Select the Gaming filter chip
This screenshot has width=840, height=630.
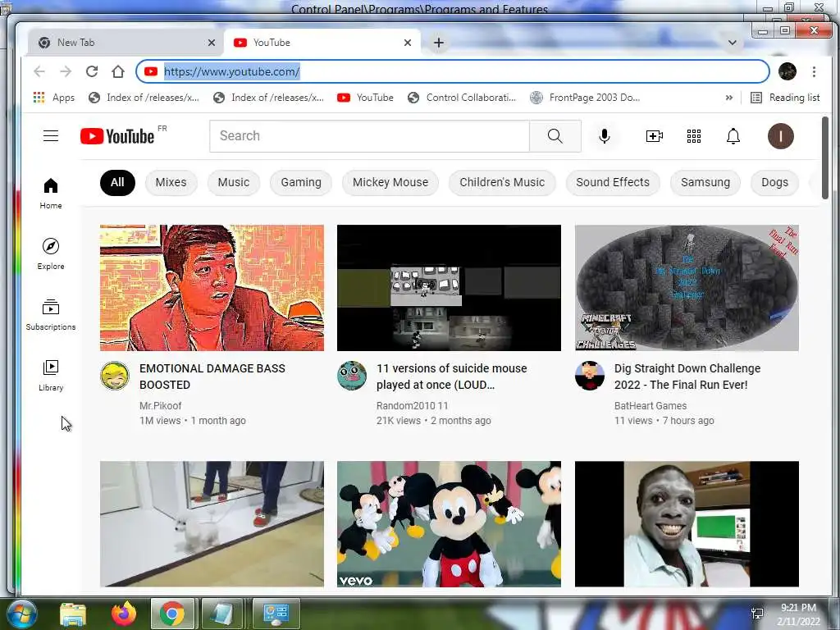[301, 182]
